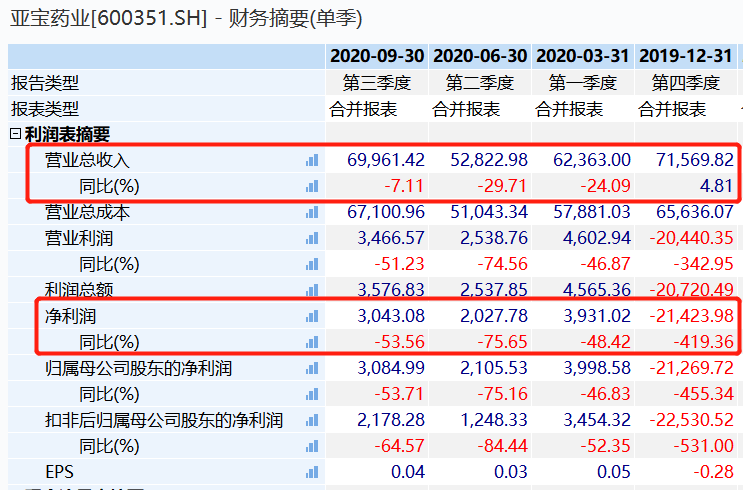This screenshot has width=743, height=490.
Task: Click chart icon for 同比(%) below 净利润
Action: click(x=311, y=342)
